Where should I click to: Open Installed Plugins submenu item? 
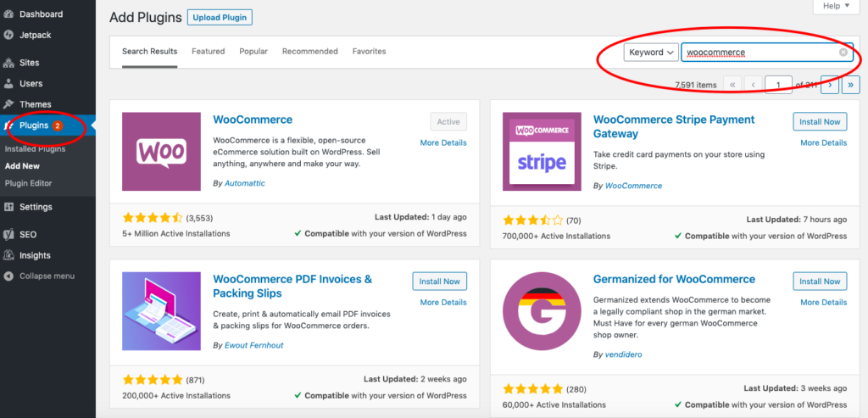(x=35, y=149)
